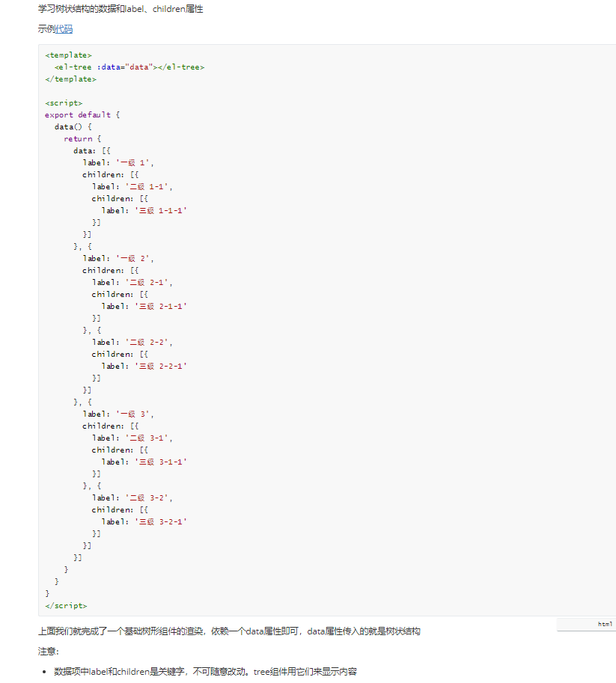Viewport: 616px width, 683px height.
Task: Click the label '二级 2-1' line
Action: (132, 283)
